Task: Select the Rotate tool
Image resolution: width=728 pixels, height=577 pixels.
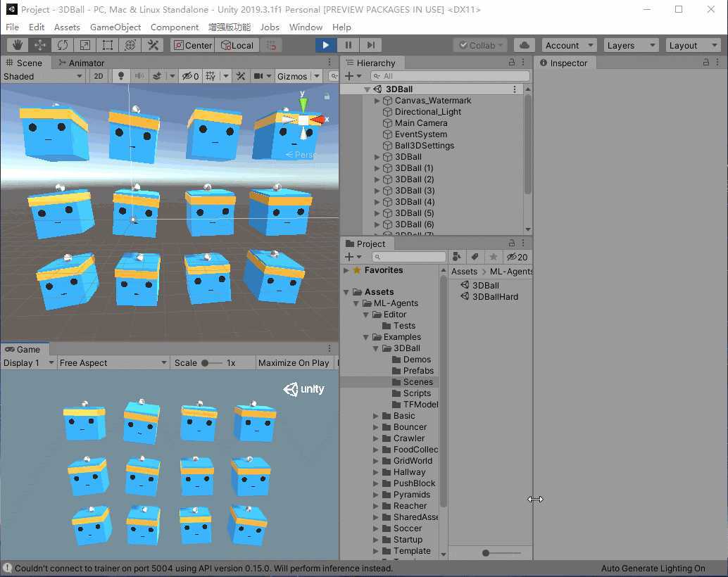Action: (63, 45)
